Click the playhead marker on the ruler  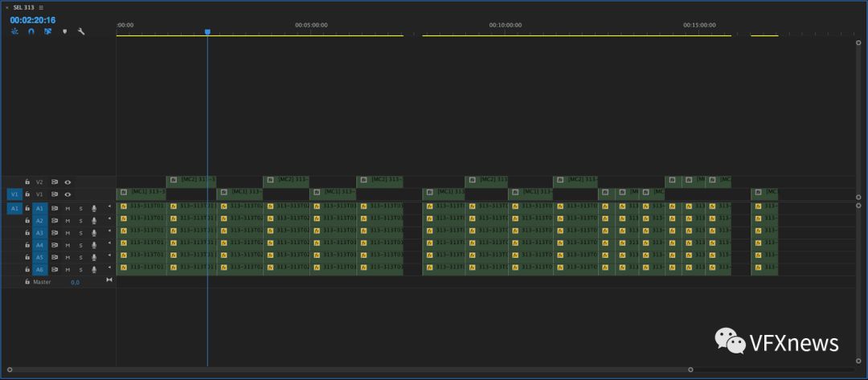point(207,32)
